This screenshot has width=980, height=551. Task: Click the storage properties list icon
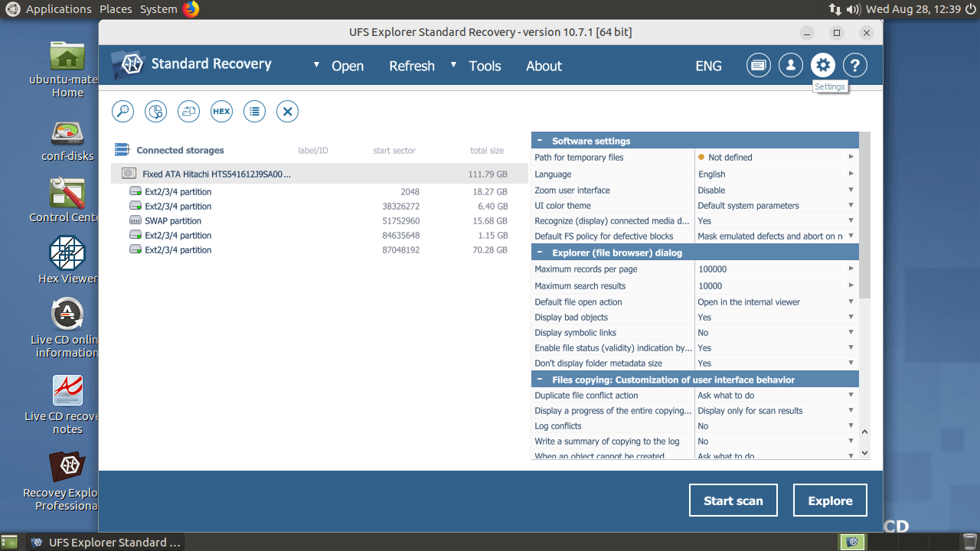pyautogui.click(x=254, y=111)
